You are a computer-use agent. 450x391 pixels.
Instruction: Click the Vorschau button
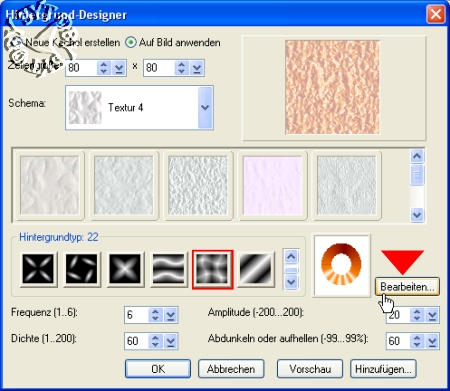click(310, 369)
